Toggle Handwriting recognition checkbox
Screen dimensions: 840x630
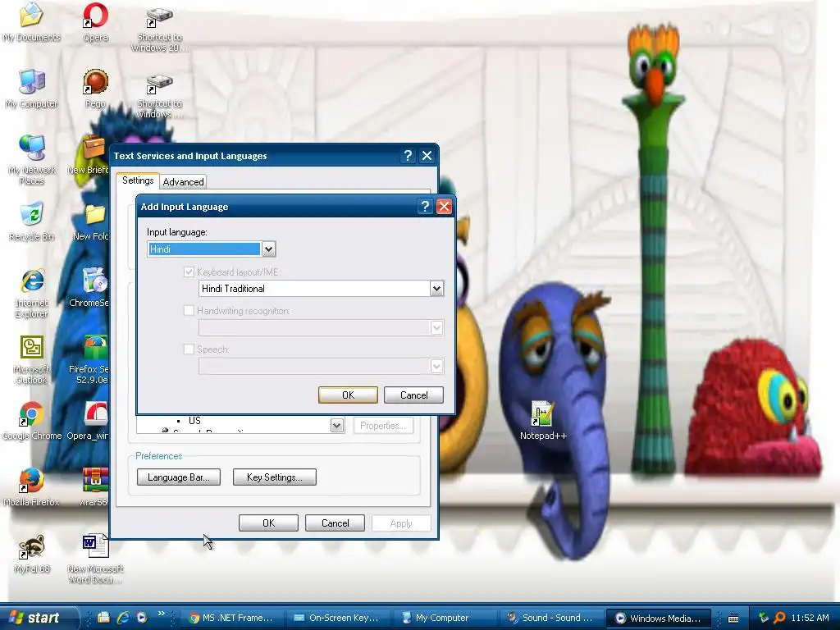pyautogui.click(x=189, y=311)
